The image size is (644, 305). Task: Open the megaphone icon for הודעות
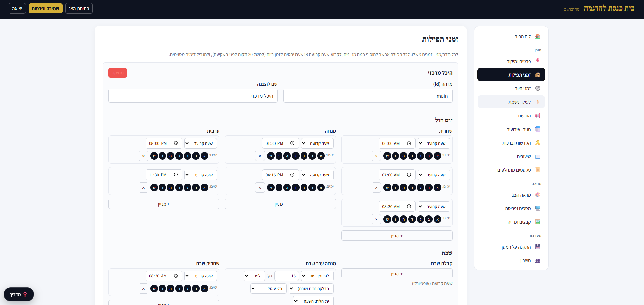click(x=538, y=116)
